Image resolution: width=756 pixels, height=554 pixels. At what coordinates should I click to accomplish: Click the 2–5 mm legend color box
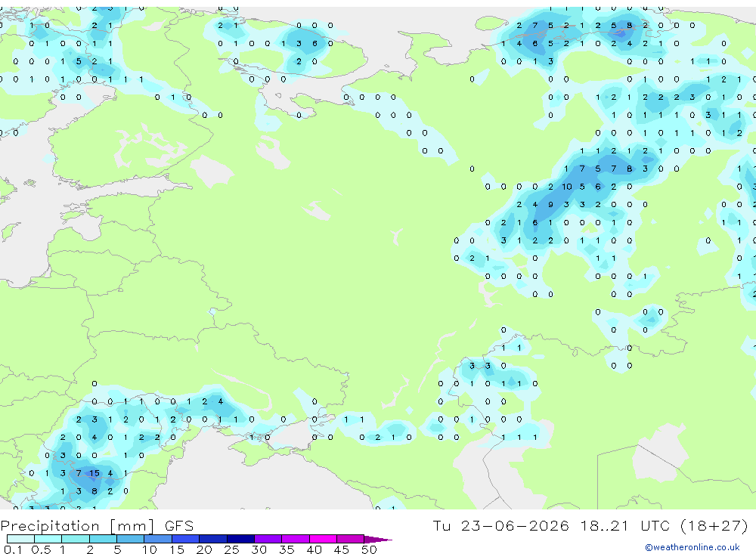(x=103, y=539)
